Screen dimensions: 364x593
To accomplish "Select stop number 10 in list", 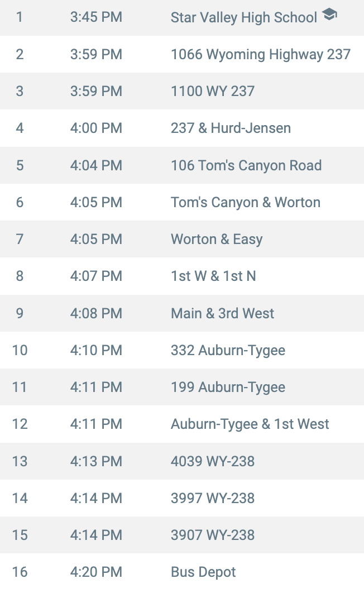I will coord(20,350).
